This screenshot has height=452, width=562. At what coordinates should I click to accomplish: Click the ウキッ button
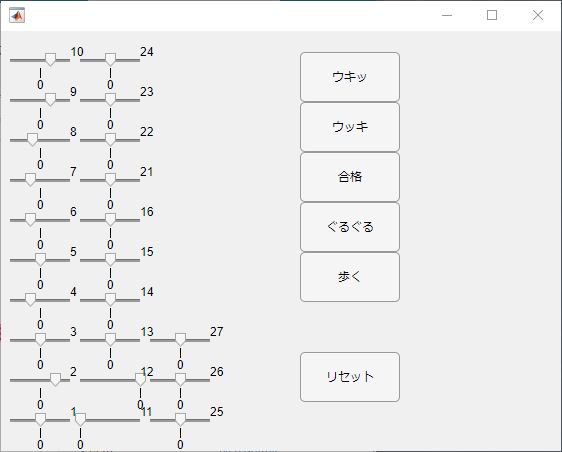click(350, 77)
